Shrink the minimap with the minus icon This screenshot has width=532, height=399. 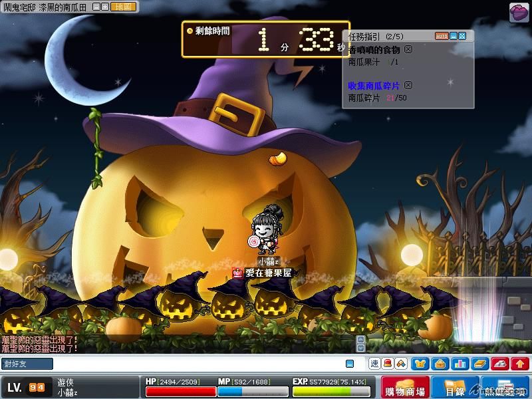pos(96,7)
